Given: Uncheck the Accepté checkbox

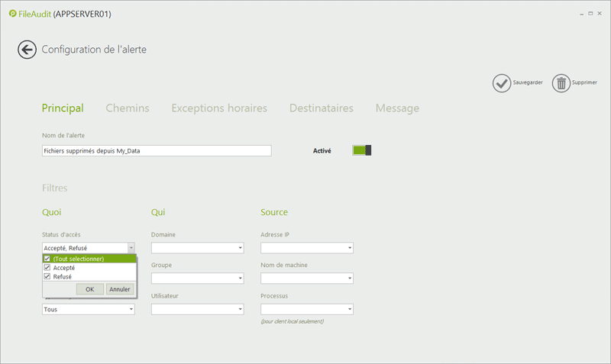Looking at the screenshot, I should [x=47, y=268].
